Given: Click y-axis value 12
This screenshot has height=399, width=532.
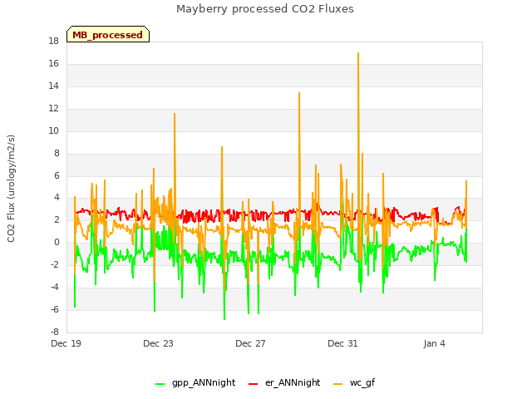Looking at the screenshot, I should 53,108.
